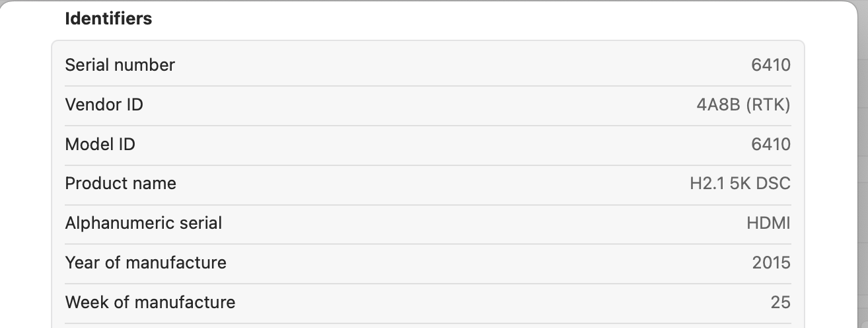Select the Product name label
The image size is (868, 328).
click(120, 183)
